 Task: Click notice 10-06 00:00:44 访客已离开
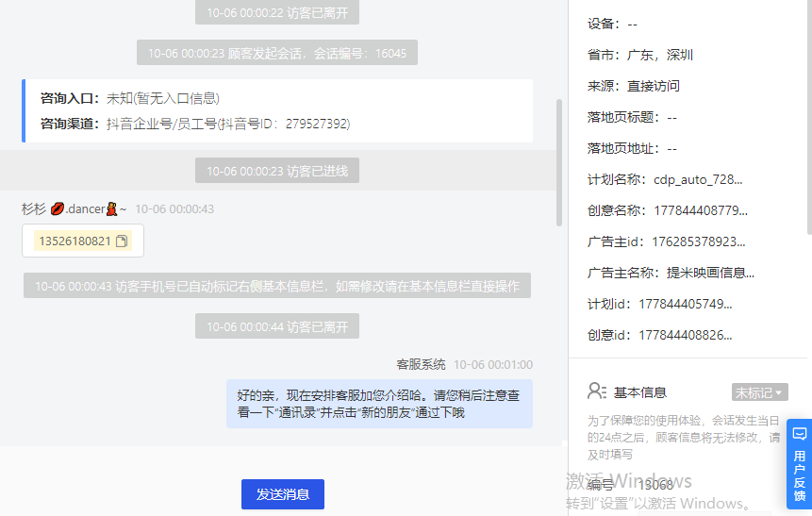(277, 326)
